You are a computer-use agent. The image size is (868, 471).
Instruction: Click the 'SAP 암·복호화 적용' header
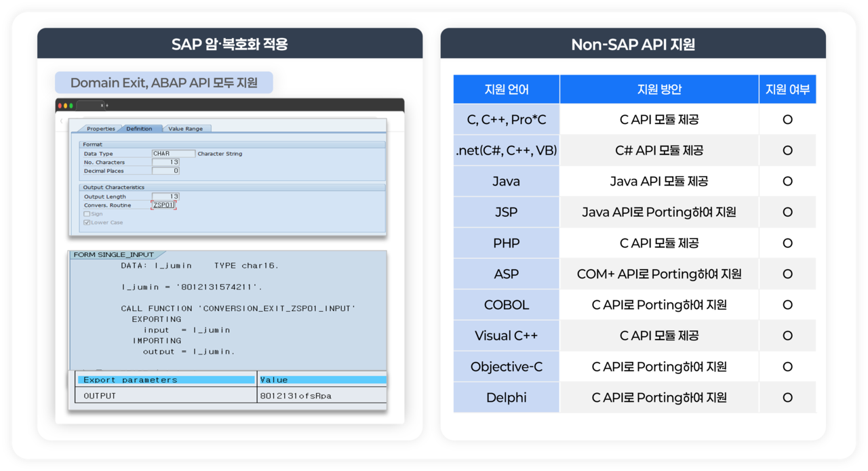click(x=230, y=44)
